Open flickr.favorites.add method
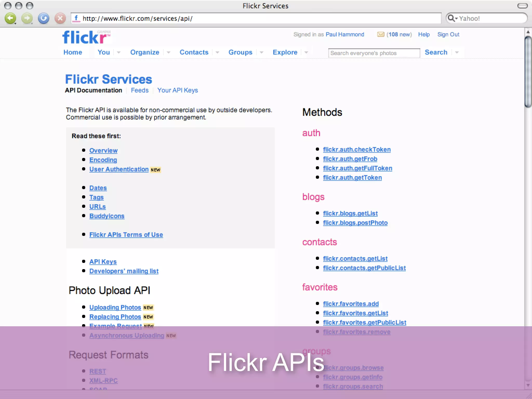Viewport: 532px width, 399px height. (351, 304)
